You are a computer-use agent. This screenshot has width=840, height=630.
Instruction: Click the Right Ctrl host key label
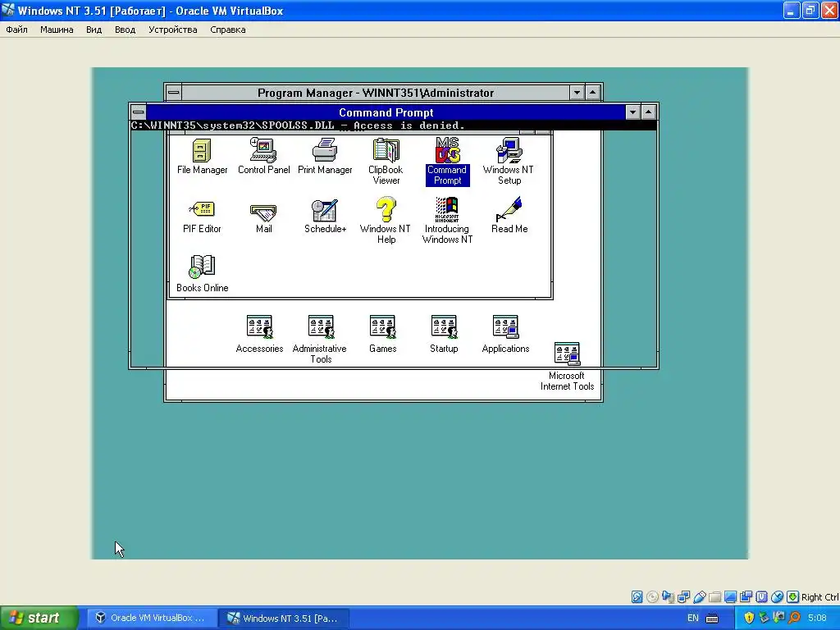[819, 597]
